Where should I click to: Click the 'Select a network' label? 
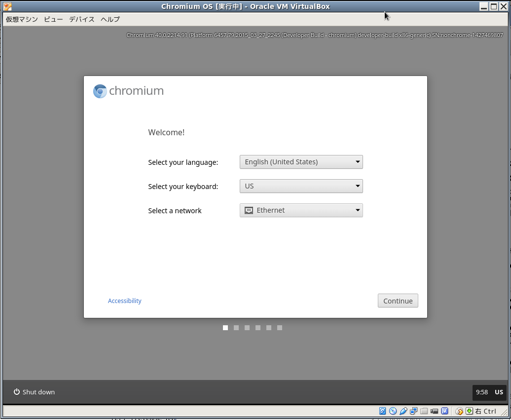pos(175,211)
